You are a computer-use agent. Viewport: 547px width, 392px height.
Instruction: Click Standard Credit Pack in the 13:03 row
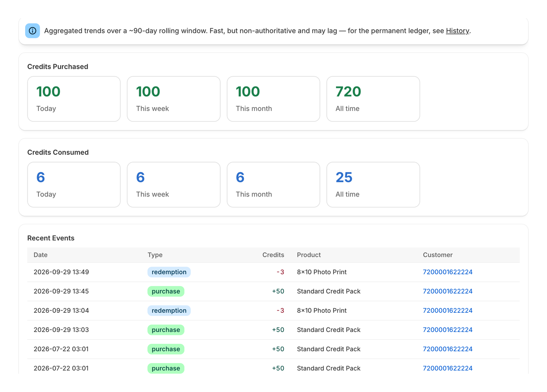tap(329, 330)
